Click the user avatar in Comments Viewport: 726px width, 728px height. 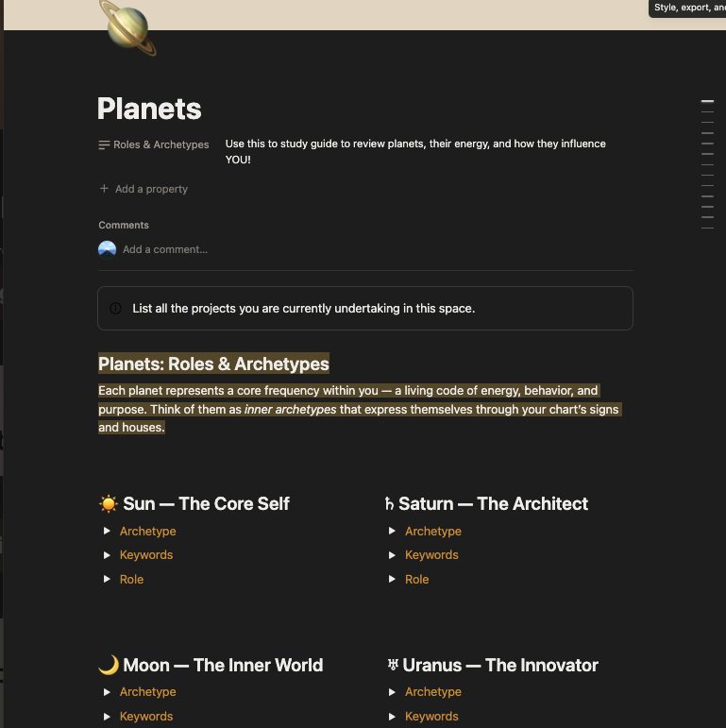108,249
